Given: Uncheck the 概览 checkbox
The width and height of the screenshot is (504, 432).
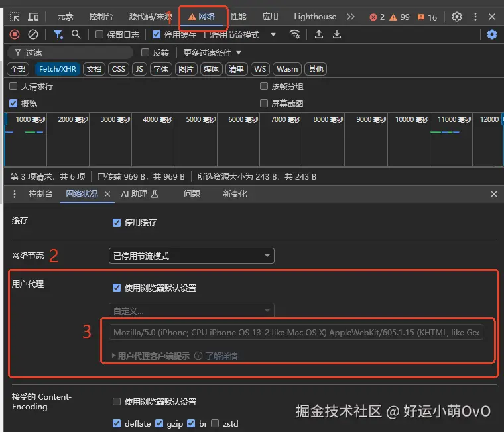Looking at the screenshot, I should click(x=13, y=103).
